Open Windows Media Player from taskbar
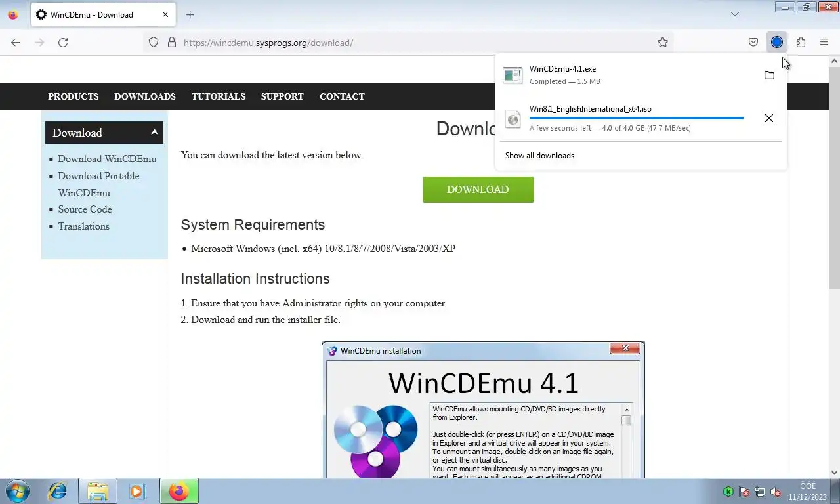 [x=137, y=491]
